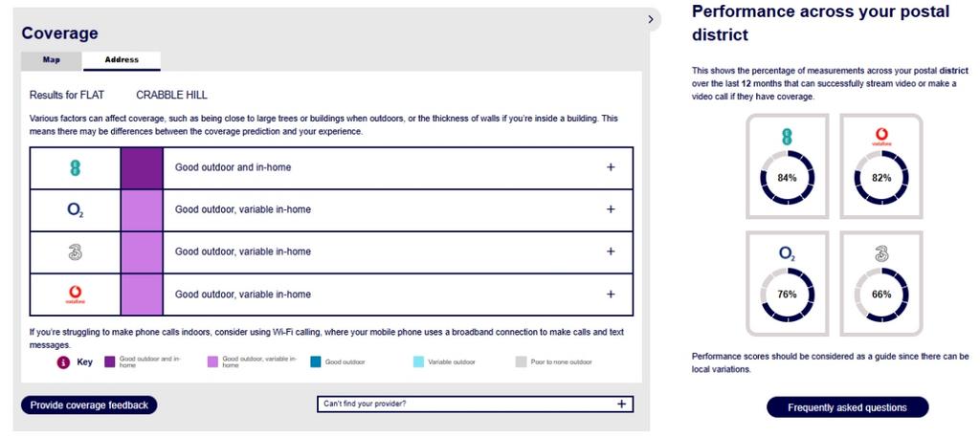Viewport: 980px width, 437px height.
Task: Expand the EE coverage row
Action: click(611, 167)
